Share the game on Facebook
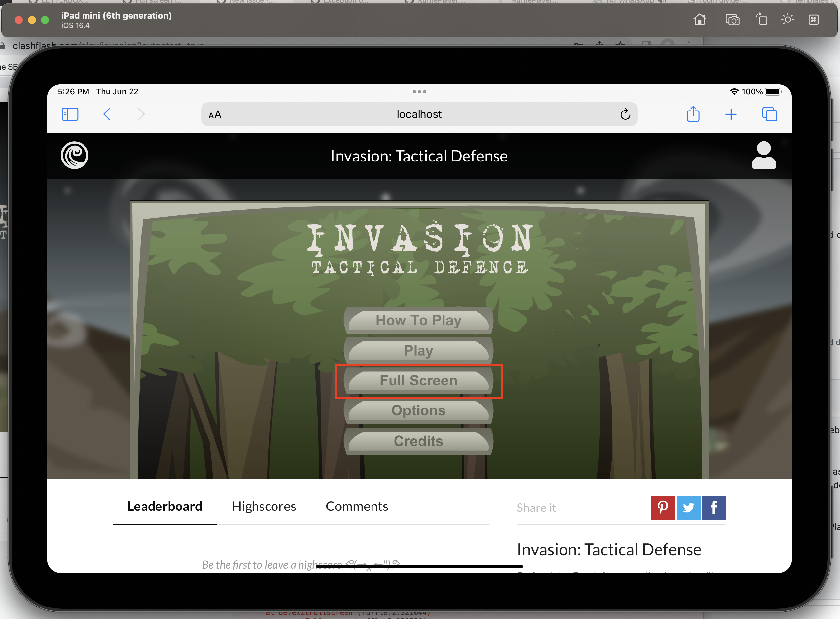The width and height of the screenshot is (840, 619). click(714, 508)
